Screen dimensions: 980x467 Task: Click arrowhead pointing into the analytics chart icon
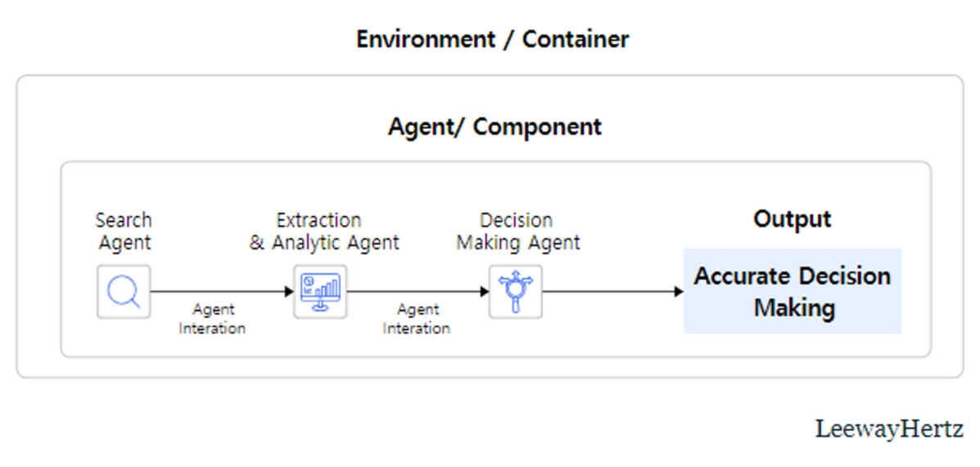(288, 291)
